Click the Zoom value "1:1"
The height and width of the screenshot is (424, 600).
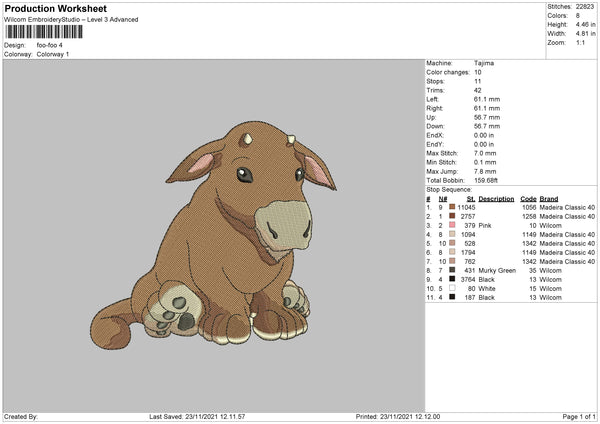580,42
